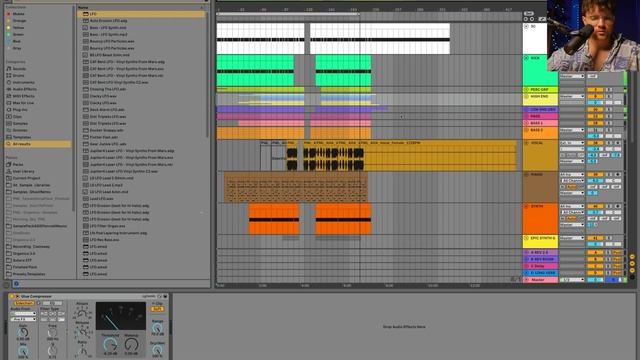Toggle the Soft clip button in Glue Compressor

click(157, 309)
